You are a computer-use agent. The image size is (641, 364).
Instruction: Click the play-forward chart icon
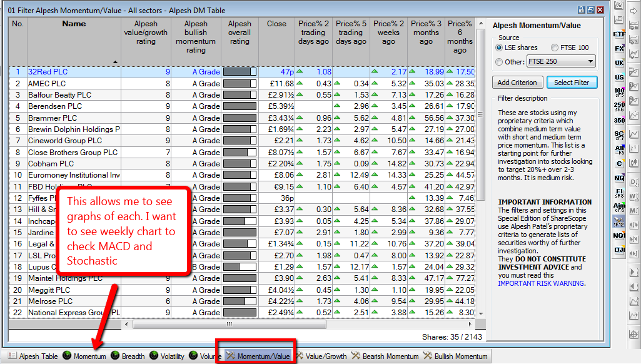(x=633, y=272)
